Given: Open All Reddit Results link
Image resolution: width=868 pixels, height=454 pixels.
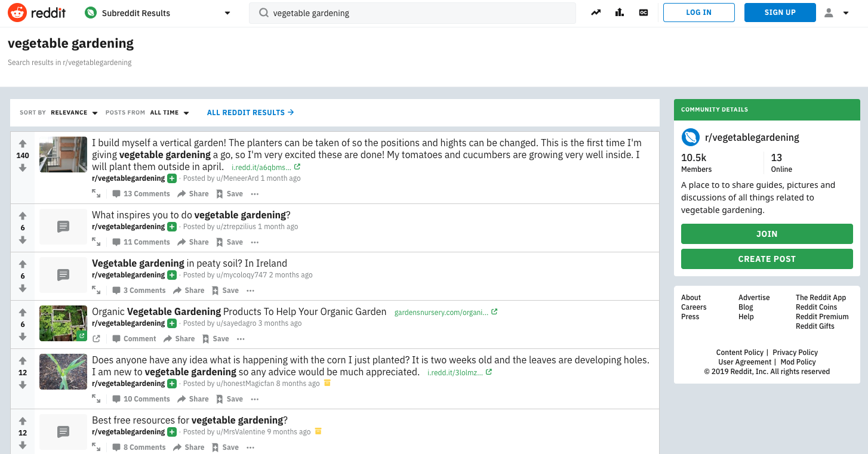Looking at the screenshot, I should pos(250,113).
